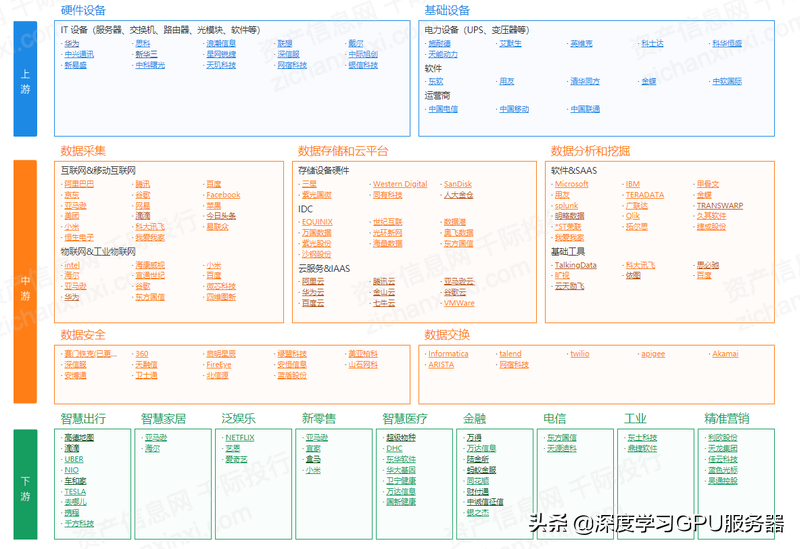Open the 东软 software link

tap(436, 81)
